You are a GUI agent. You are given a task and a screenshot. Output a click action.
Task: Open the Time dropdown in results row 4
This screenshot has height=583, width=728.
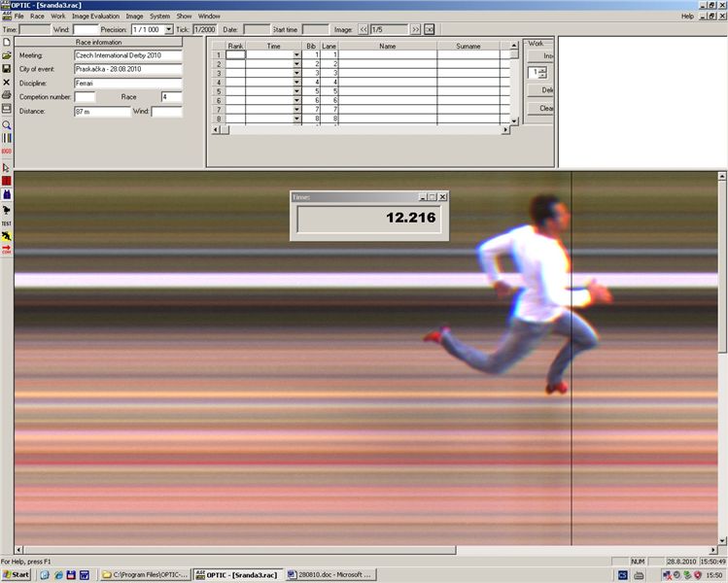pos(296,83)
